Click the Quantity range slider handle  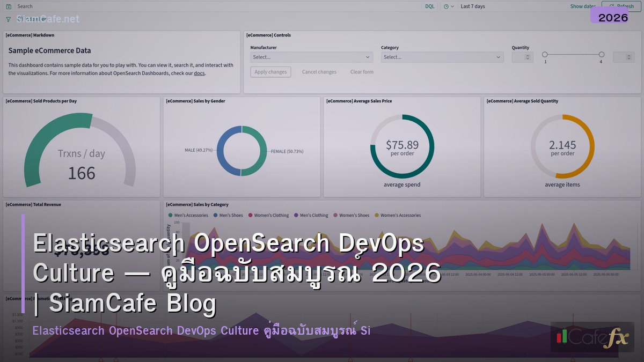545,54
